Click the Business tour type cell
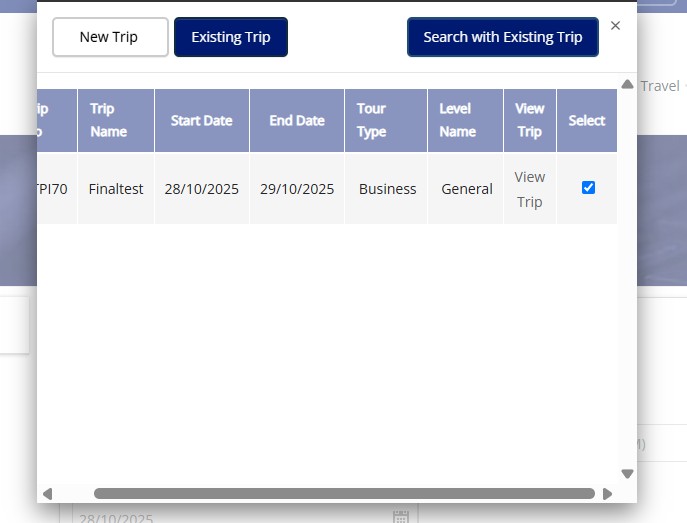Viewport: 687px width, 523px height. coord(386,189)
